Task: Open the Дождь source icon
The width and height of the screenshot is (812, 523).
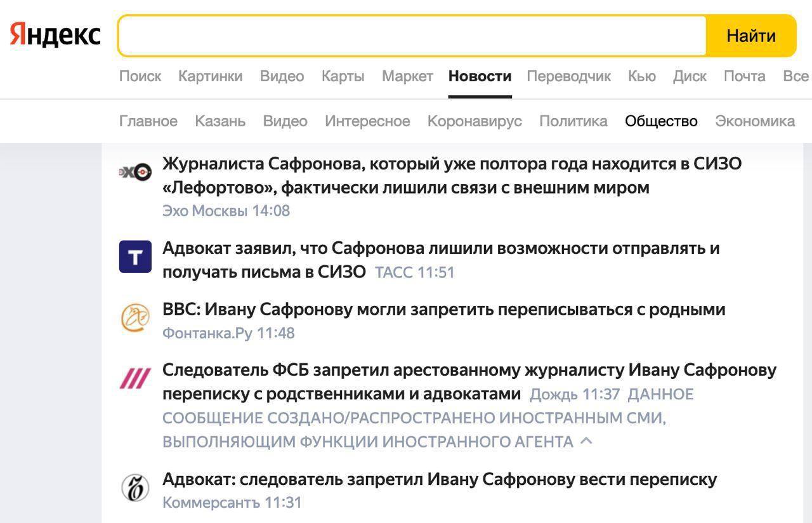Action: tap(135, 379)
